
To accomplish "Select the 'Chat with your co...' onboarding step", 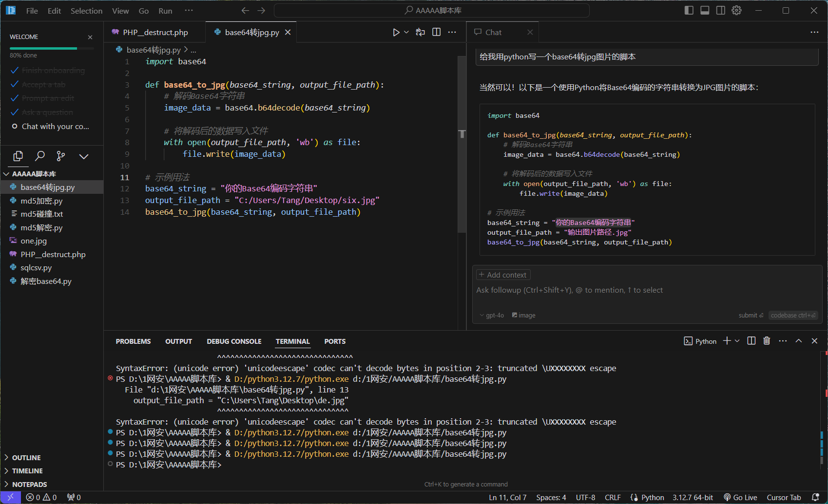I will click(55, 127).
